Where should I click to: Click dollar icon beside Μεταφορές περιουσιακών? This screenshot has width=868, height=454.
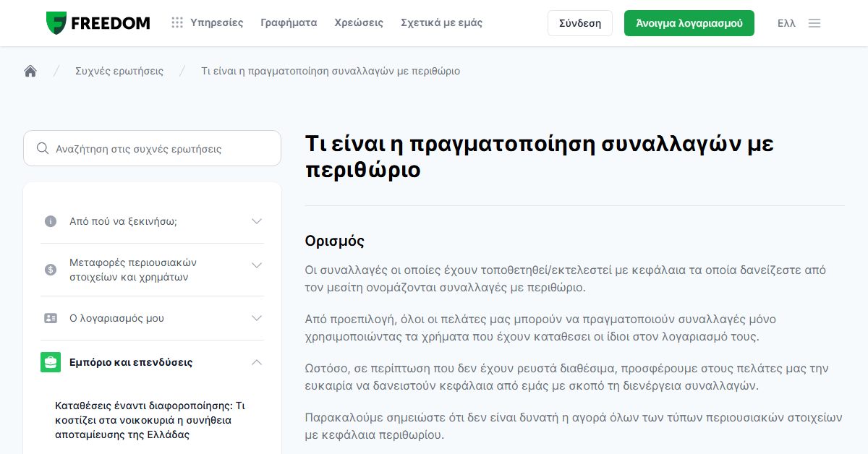coord(51,270)
